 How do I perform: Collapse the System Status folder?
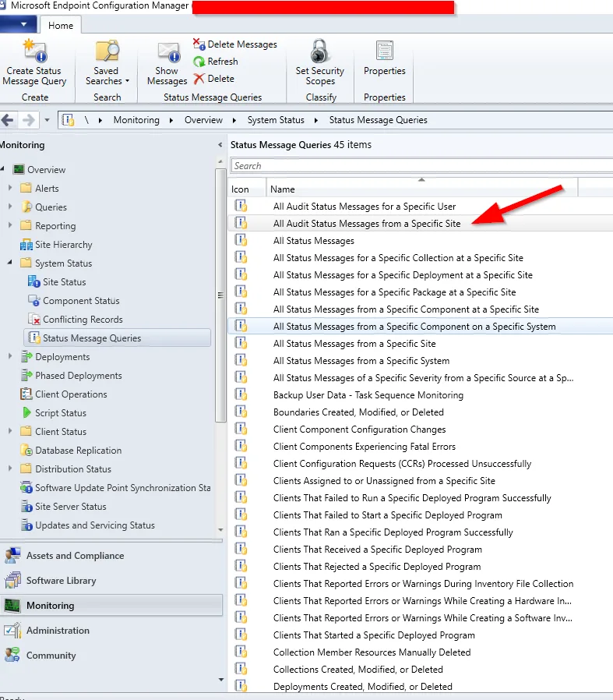(x=10, y=263)
